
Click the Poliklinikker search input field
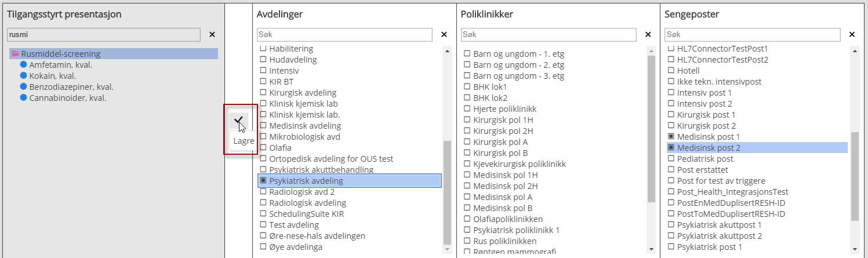[549, 35]
